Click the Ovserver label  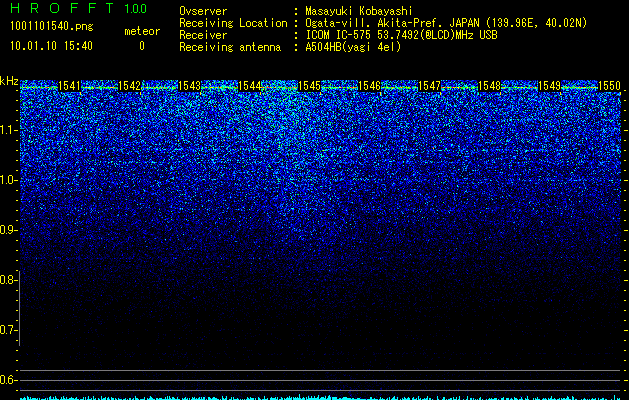(203, 11)
